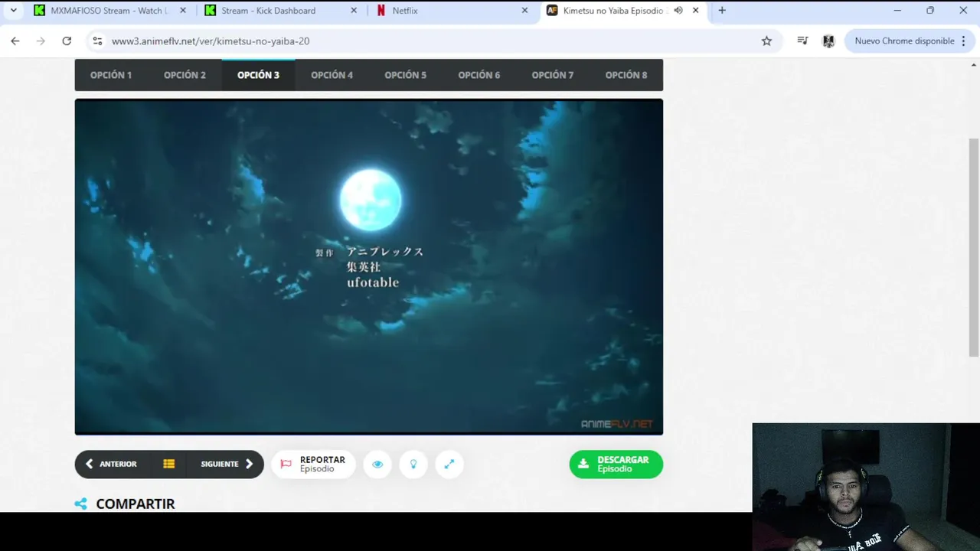Viewport: 980px width, 551px height.
Task: Switch to OPCIÓN 1 video server
Action: click(x=111, y=75)
